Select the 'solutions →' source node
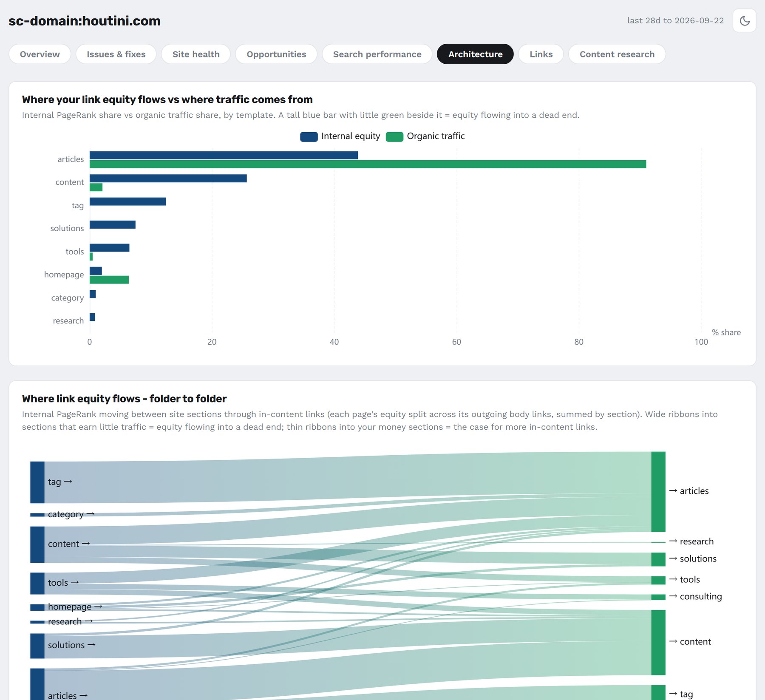This screenshot has width=765, height=700. click(x=37, y=646)
